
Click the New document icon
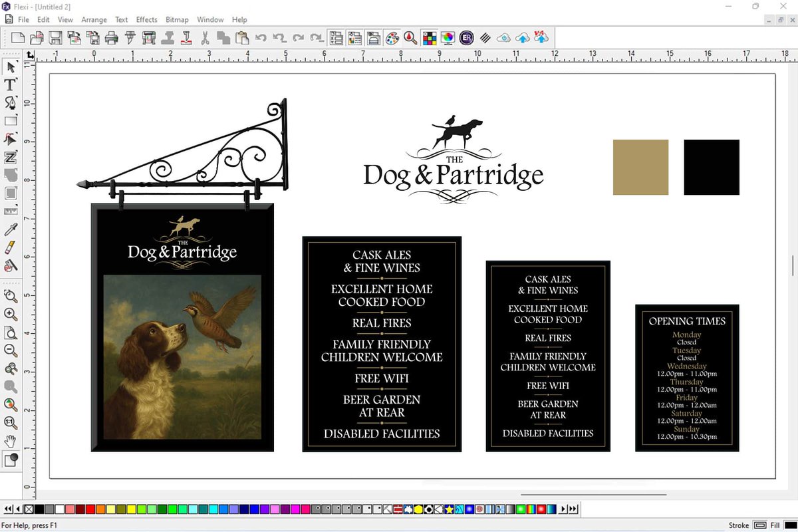pyautogui.click(x=18, y=38)
